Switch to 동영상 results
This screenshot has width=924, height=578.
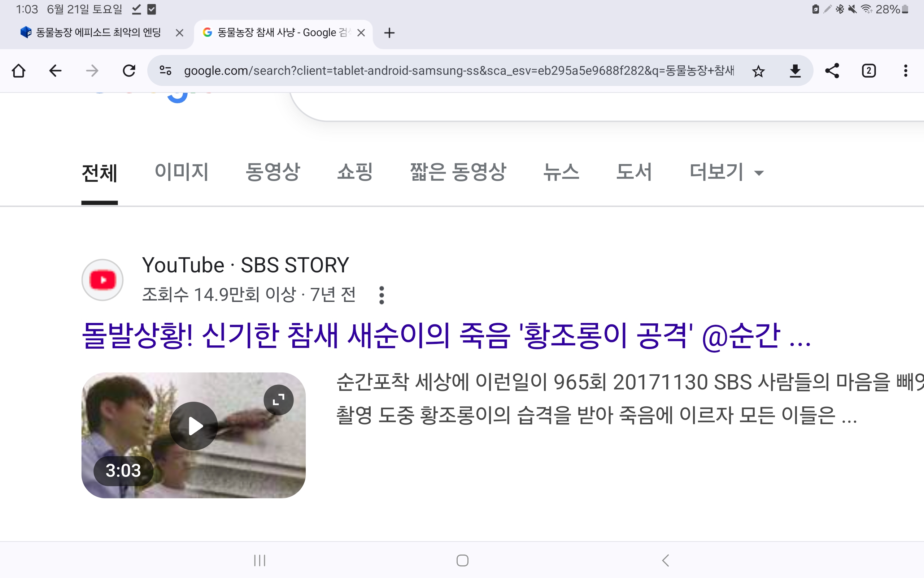[x=273, y=172]
